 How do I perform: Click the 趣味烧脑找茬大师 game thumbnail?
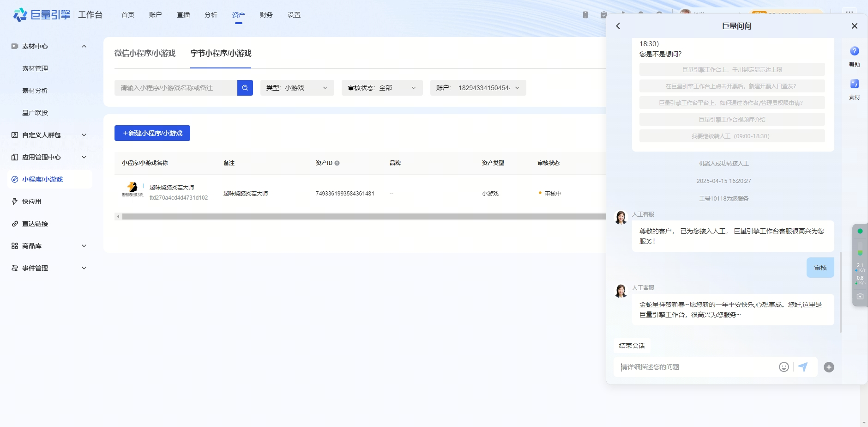(133, 189)
